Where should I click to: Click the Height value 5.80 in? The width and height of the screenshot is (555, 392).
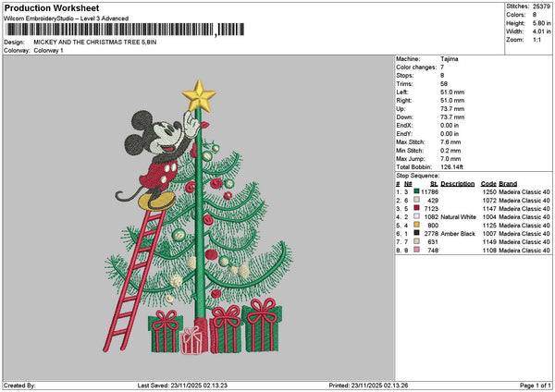(541, 23)
